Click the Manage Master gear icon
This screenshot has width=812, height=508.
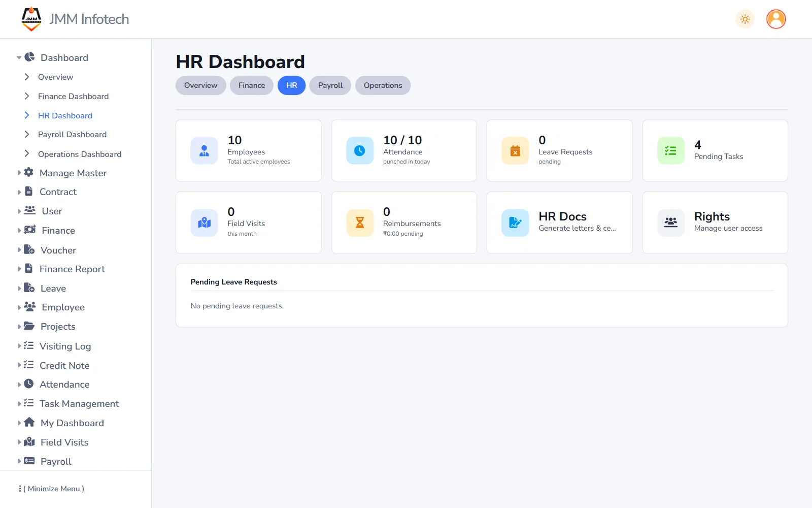[29, 172]
